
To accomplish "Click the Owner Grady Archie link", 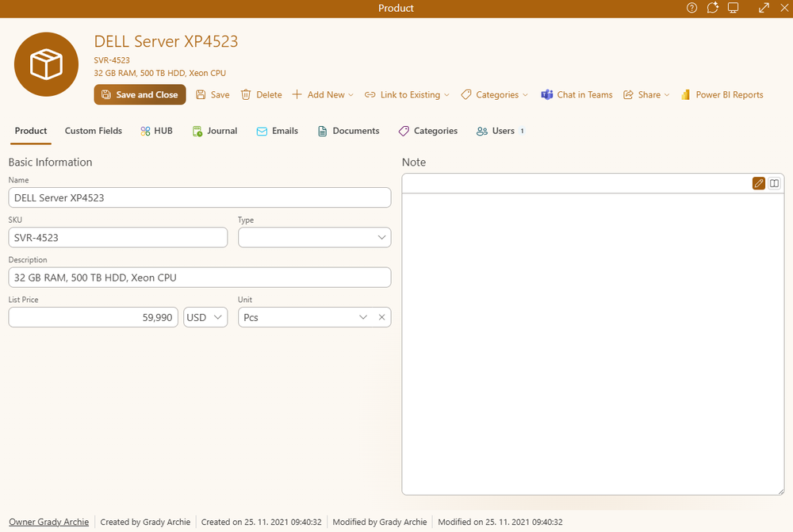I will [48, 522].
